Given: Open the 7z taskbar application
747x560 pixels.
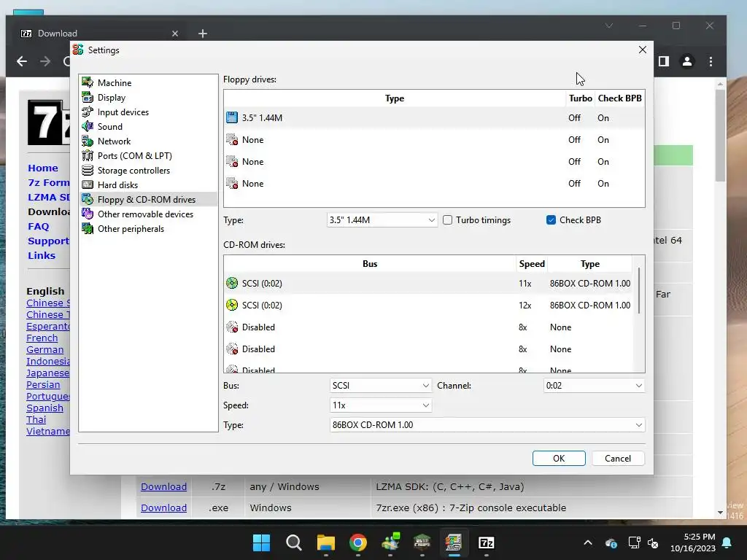Looking at the screenshot, I should coord(486,542).
